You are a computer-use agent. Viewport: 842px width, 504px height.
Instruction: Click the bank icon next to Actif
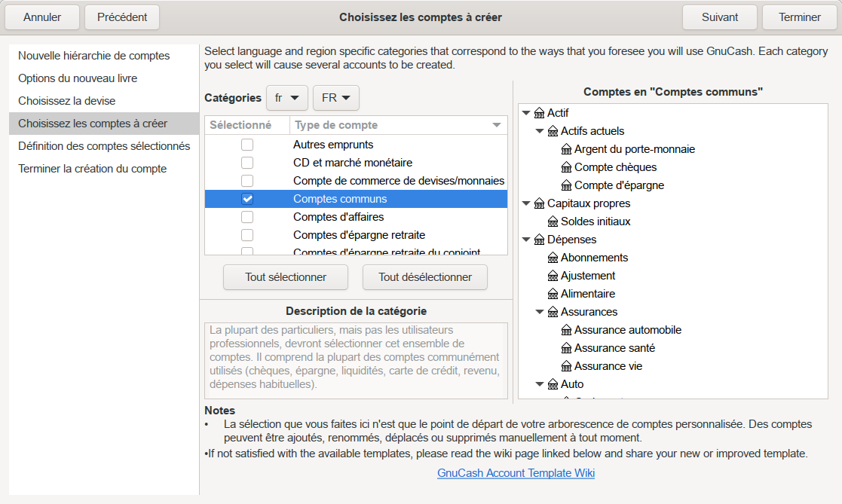(x=539, y=113)
